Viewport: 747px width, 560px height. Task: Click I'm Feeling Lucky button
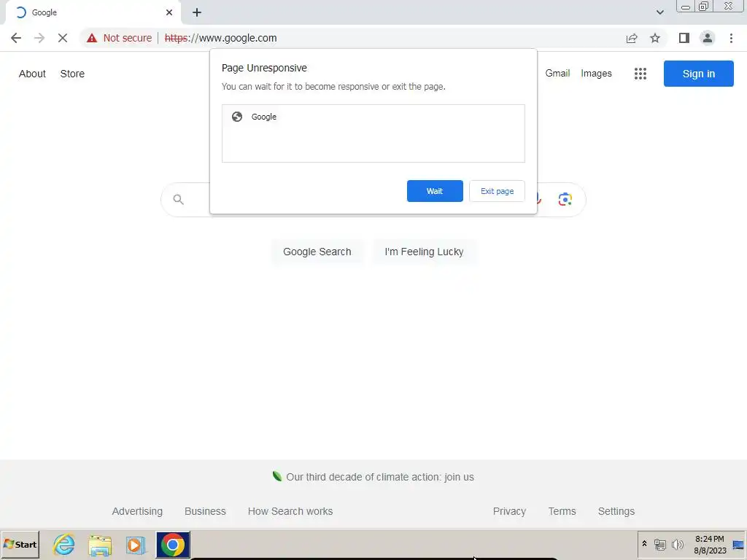[424, 252]
